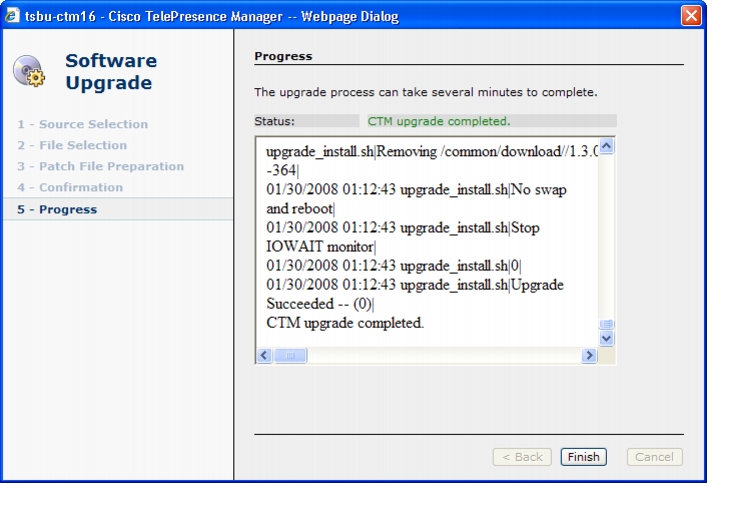Screen dimensions: 750x514
Task: Click the empty horizontal scrollbar track
Action: (x=444, y=355)
